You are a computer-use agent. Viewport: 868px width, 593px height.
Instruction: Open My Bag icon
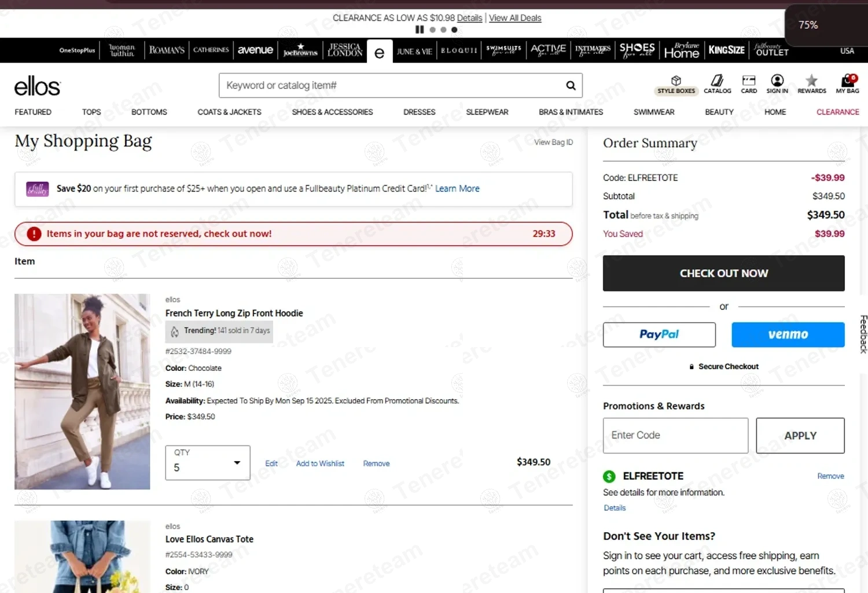pyautogui.click(x=847, y=81)
